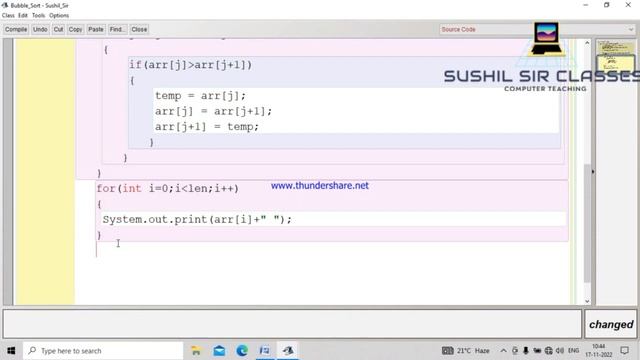Viewport: 640px width, 360px height.
Task: Click the Cut button
Action: point(58,29)
